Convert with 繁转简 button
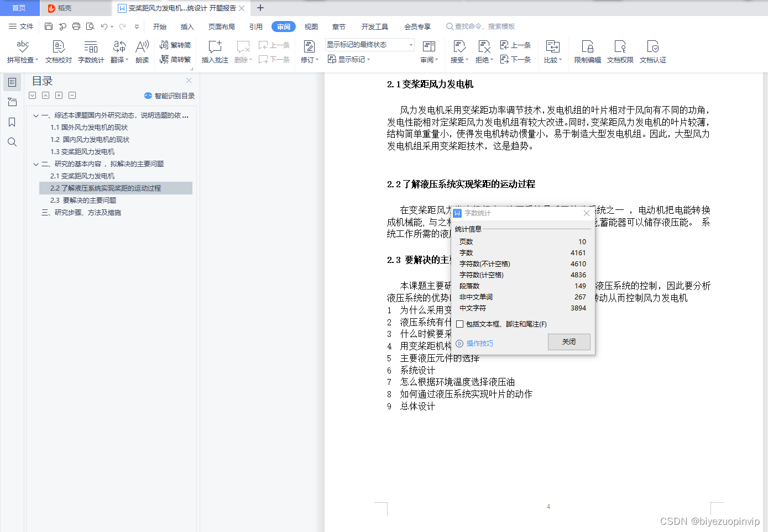 pyautogui.click(x=175, y=45)
